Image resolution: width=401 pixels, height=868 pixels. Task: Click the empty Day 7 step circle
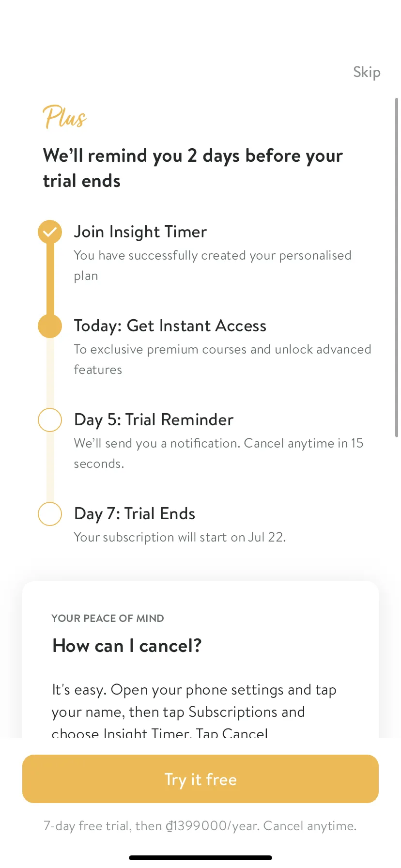pyautogui.click(x=50, y=514)
